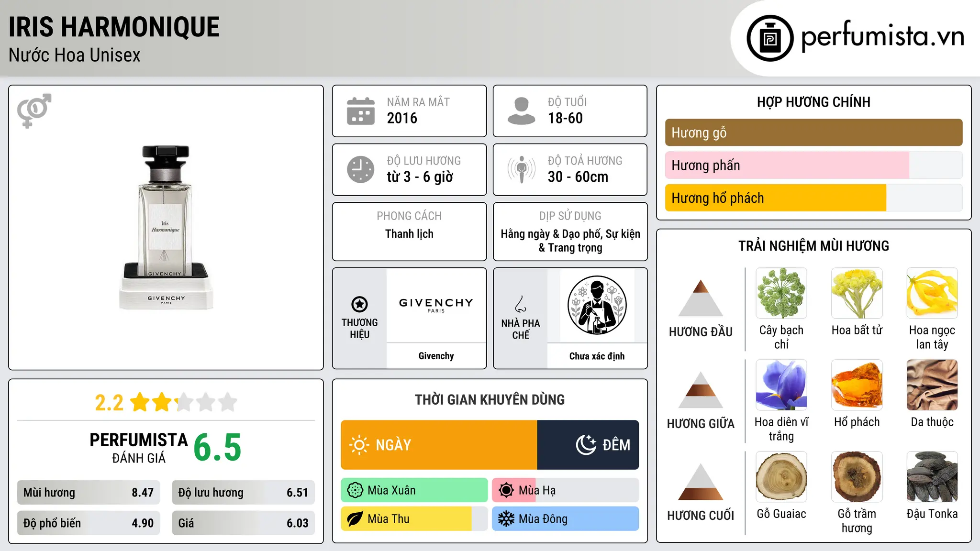This screenshot has width=980, height=551.
Task: Select the Hổ phách note image
Action: [x=857, y=385]
